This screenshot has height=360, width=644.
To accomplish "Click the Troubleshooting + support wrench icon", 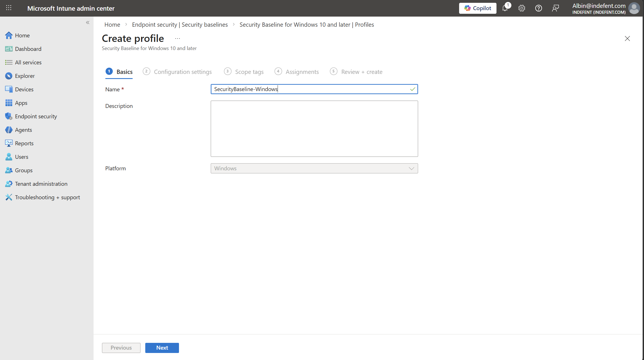I will click(x=9, y=197).
